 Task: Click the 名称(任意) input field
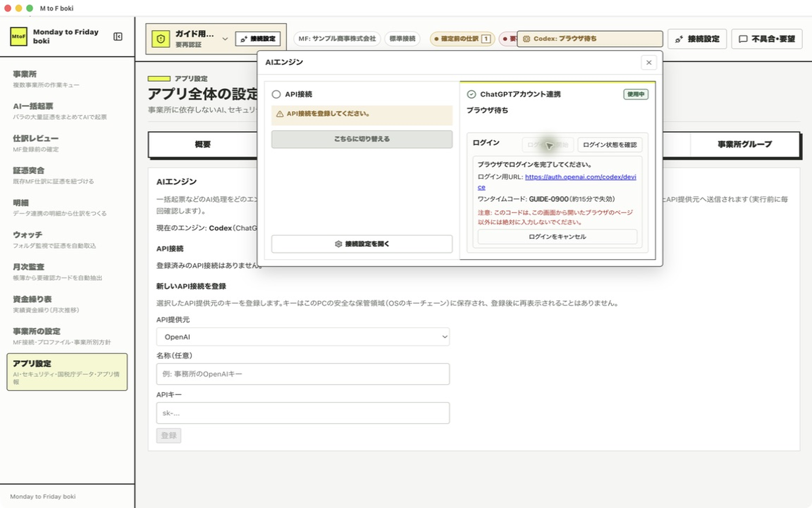point(303,374)
